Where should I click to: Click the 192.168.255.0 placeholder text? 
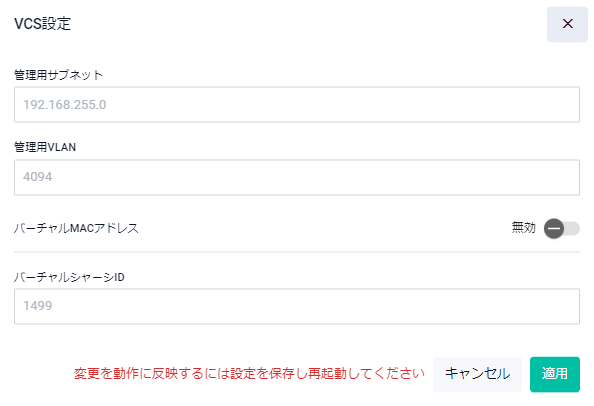(65, 105)
